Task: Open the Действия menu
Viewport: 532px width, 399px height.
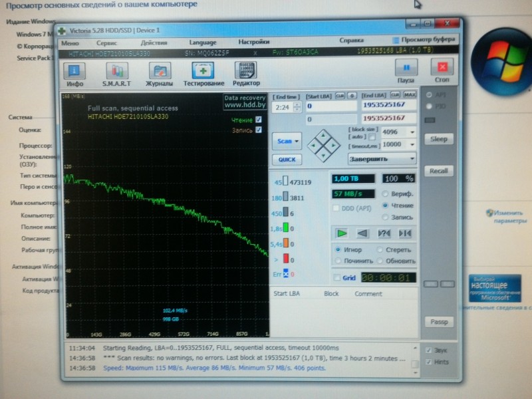Action: (x=154, y=43)
